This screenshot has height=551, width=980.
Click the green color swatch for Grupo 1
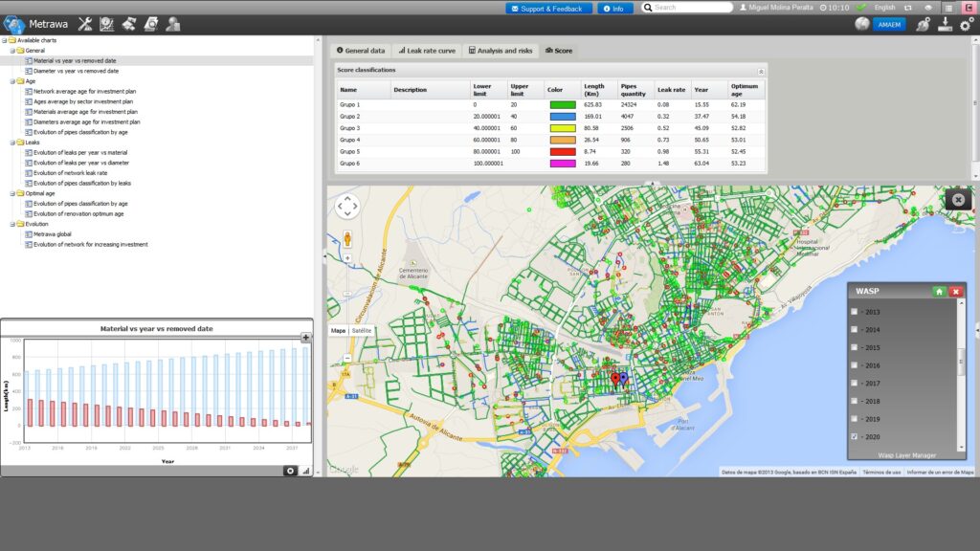(563, 105)
